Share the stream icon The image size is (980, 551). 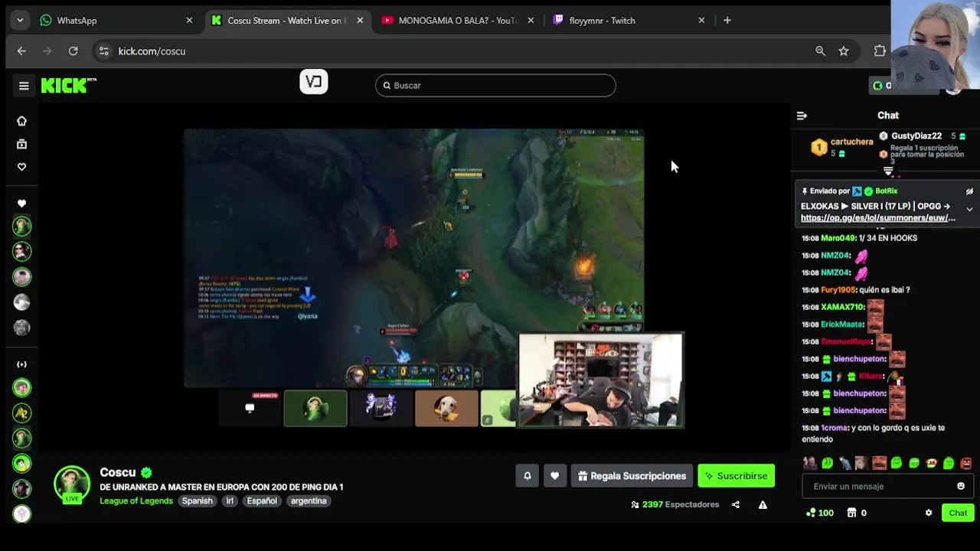click(736, 505)
